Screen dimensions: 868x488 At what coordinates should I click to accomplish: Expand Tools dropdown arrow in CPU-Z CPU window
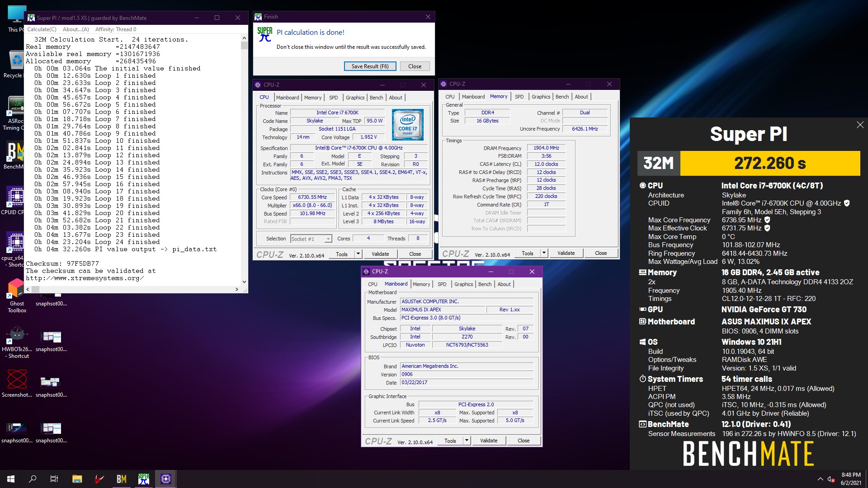tap(358, 254)
